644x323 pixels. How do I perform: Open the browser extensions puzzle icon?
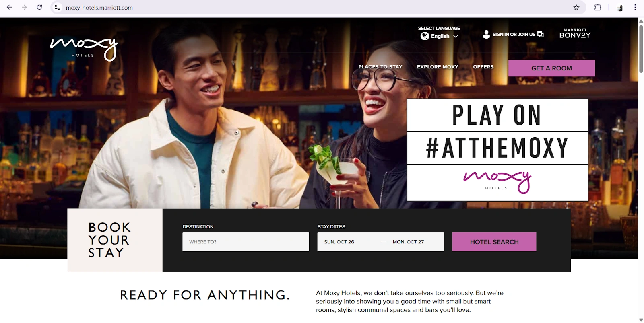[x=598, y=8]
